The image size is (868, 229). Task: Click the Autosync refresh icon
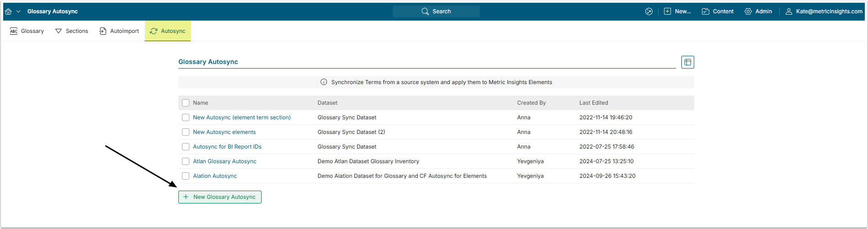154,31
